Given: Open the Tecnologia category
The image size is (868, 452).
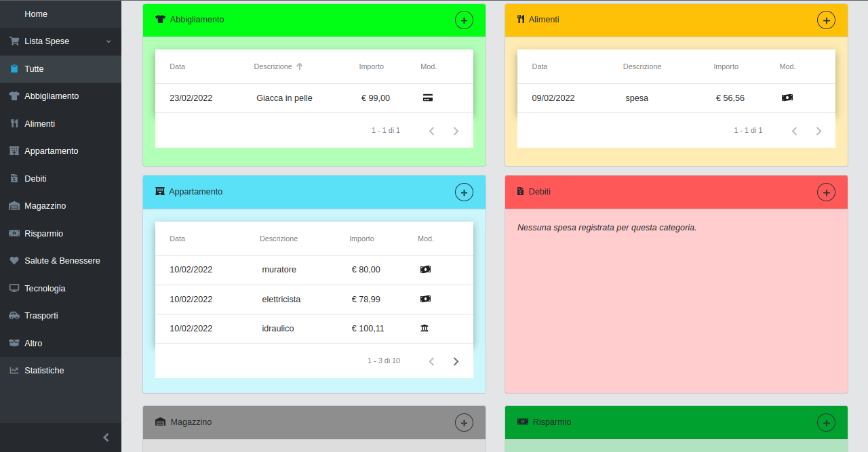Looking at the screenshot, I should 61,288.
